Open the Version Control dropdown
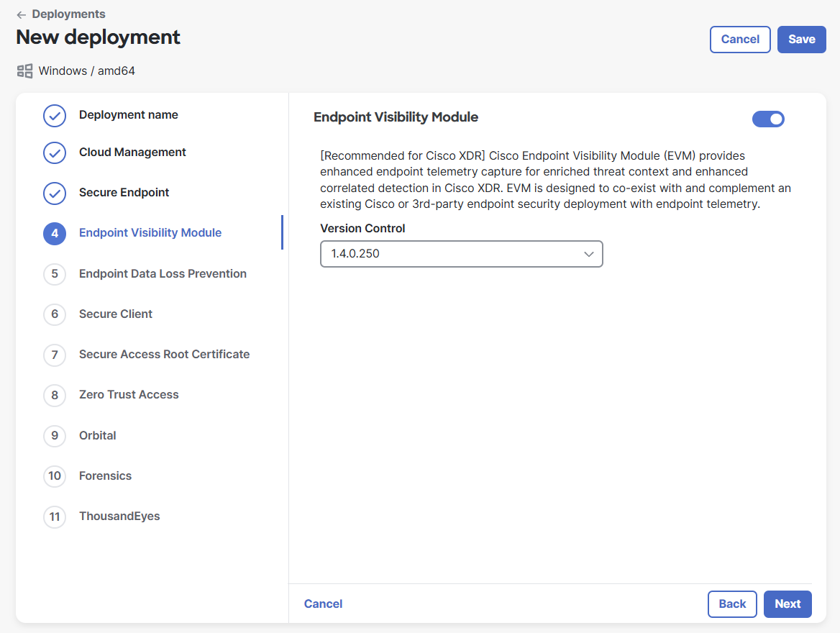This screenshot has width=840, height=633. pyautogui.click(x=460, y=254)
